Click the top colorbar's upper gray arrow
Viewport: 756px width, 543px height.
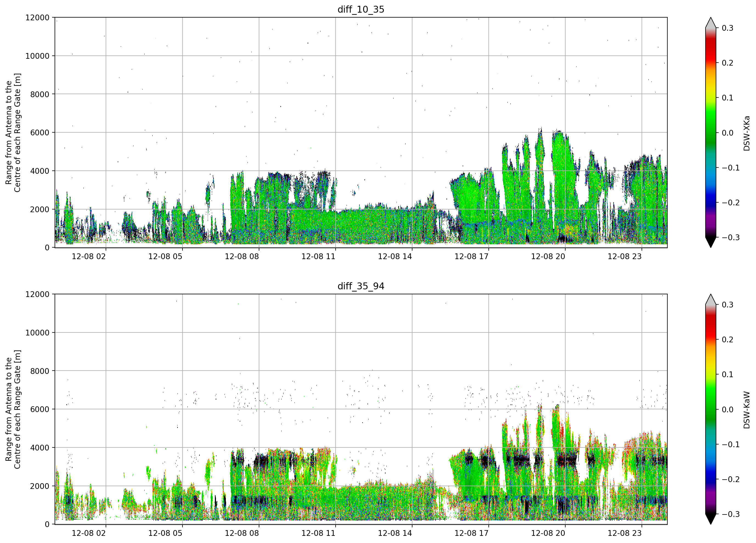pos(711,23)
